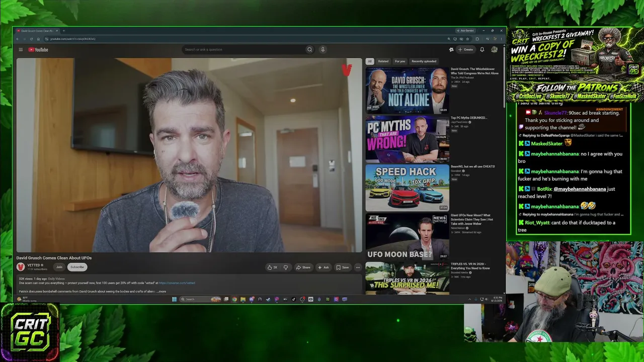Open the coveron.com/vetted link

point(177,283)
